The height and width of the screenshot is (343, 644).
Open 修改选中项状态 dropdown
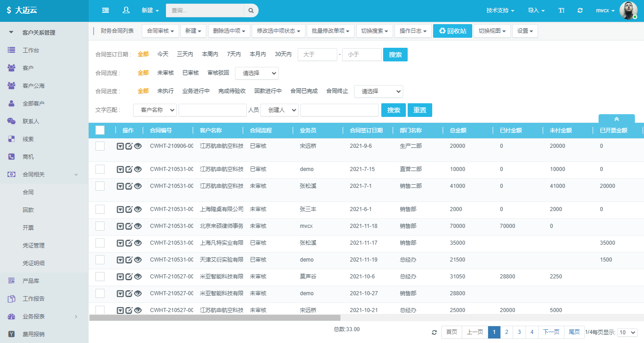pos(279,31)
